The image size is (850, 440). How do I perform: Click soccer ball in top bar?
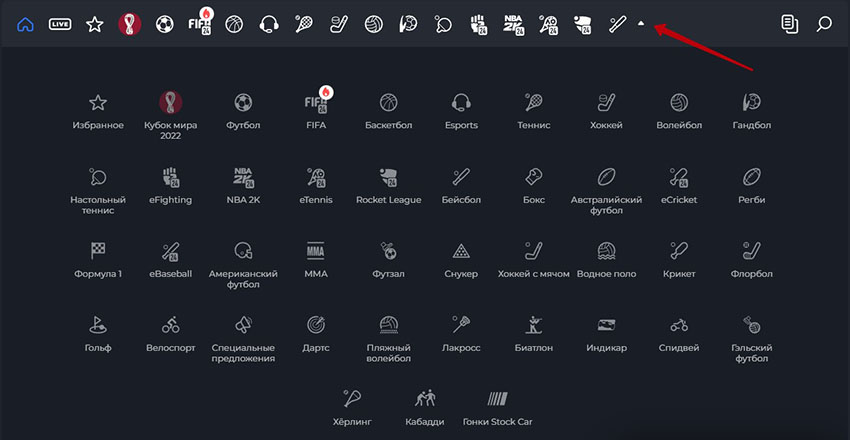(x=164, y=24)
